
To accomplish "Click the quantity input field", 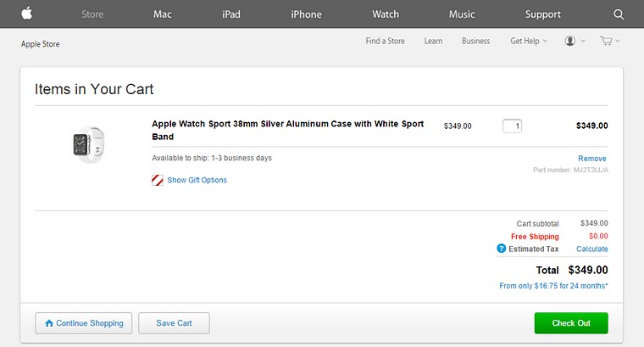I will [x=512, y=126].
